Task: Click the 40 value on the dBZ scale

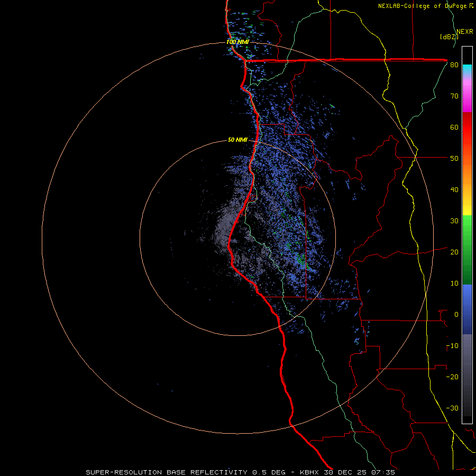Action: 454,190
